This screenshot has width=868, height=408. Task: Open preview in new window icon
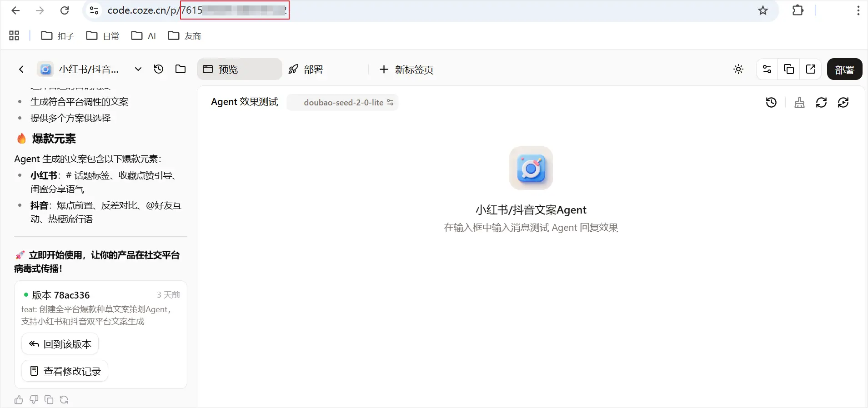click(811, 70)
